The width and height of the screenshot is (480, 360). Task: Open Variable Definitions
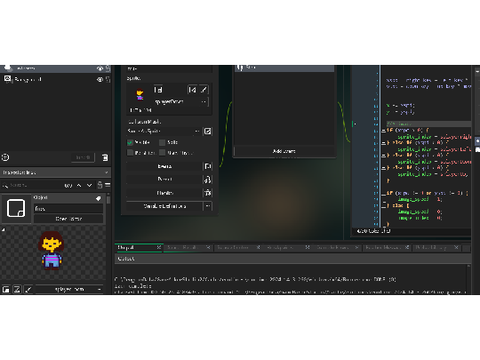click(164, 206)
